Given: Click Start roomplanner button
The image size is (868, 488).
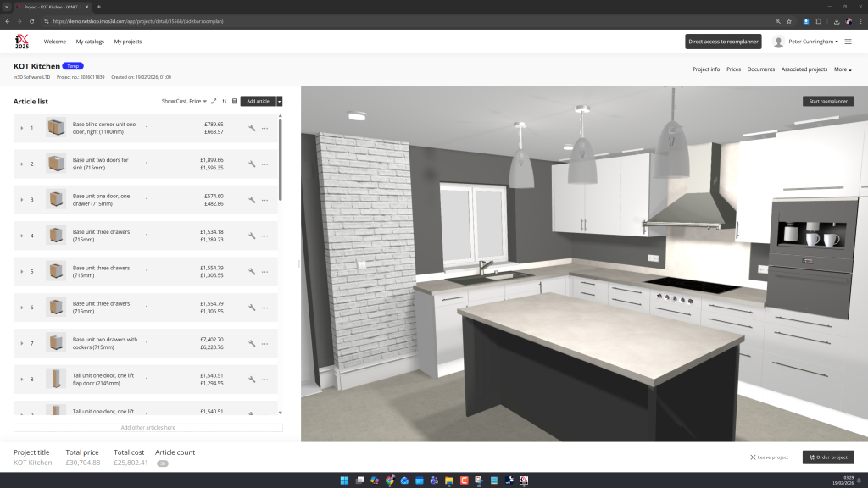Looking at the screenshot, I should (x=828, y=101).
